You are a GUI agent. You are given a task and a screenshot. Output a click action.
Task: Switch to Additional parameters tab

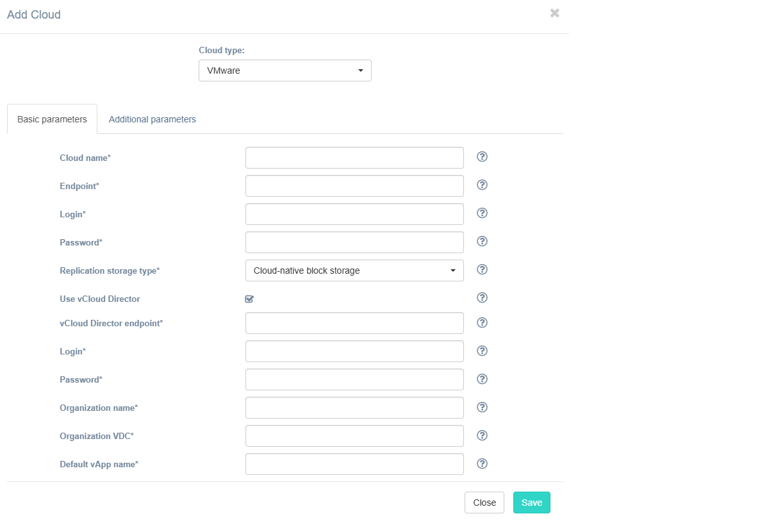[x=152, y=119]
